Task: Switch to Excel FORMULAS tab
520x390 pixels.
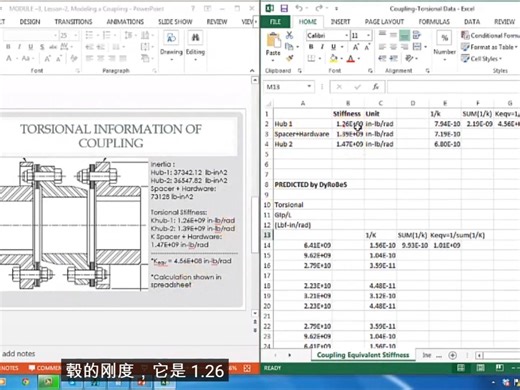Action: click(434, 22)
